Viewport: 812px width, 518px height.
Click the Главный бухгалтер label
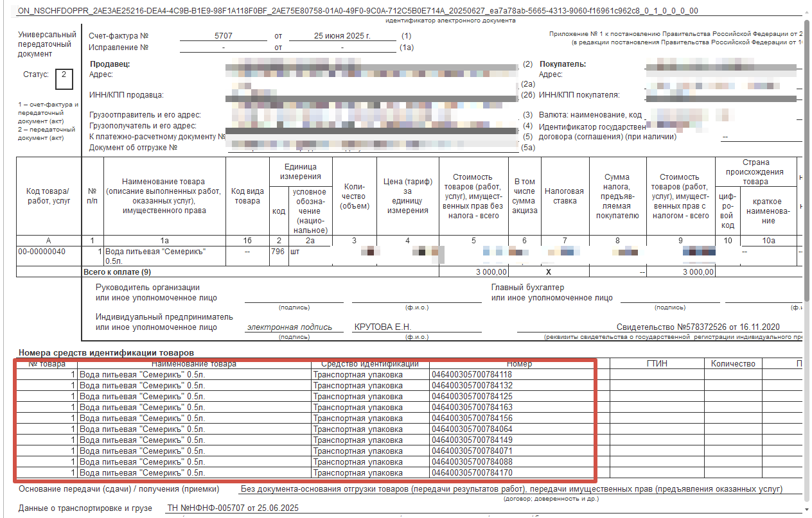coord(527,288)
